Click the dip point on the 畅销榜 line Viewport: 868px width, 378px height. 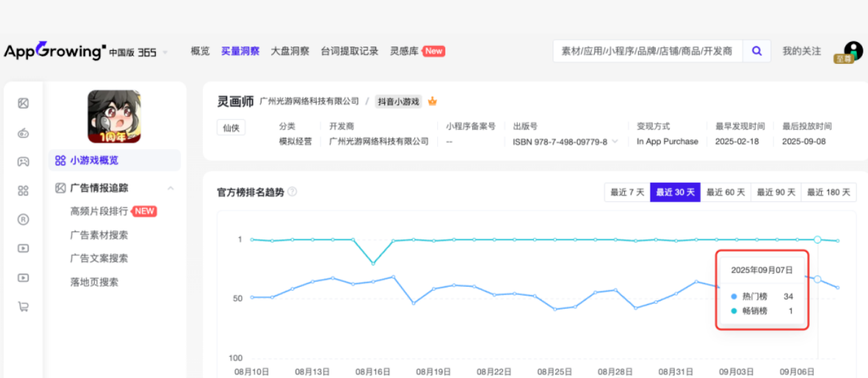(373, 263)
